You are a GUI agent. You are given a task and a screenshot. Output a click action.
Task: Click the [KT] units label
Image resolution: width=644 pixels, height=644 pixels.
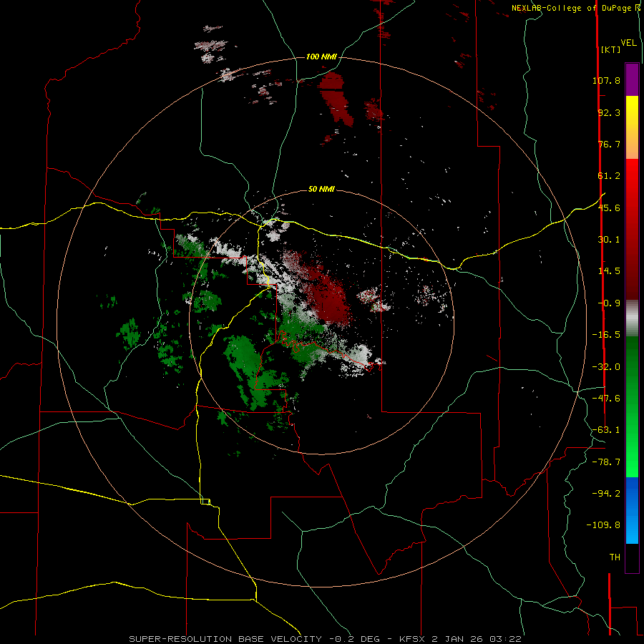point(610,49)
